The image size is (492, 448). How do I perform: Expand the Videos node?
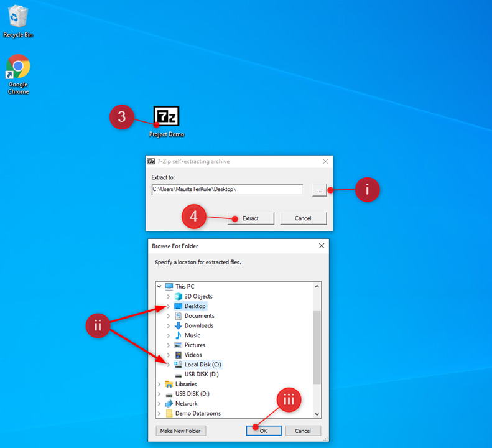pos(169,355)
